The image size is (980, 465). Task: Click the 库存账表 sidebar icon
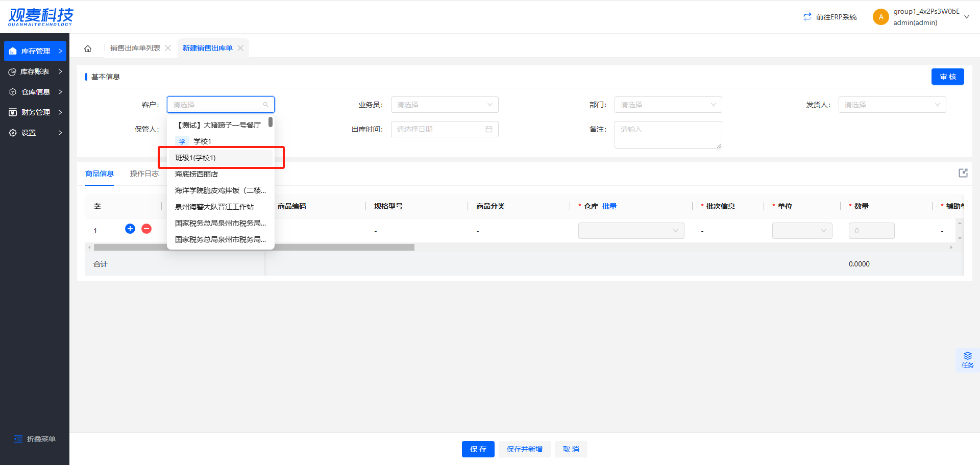pos(12,71)
